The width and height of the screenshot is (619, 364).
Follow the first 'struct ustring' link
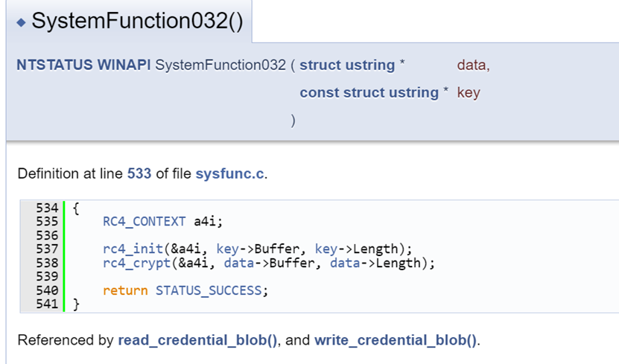pyautogui.click(x=347, y=65)
